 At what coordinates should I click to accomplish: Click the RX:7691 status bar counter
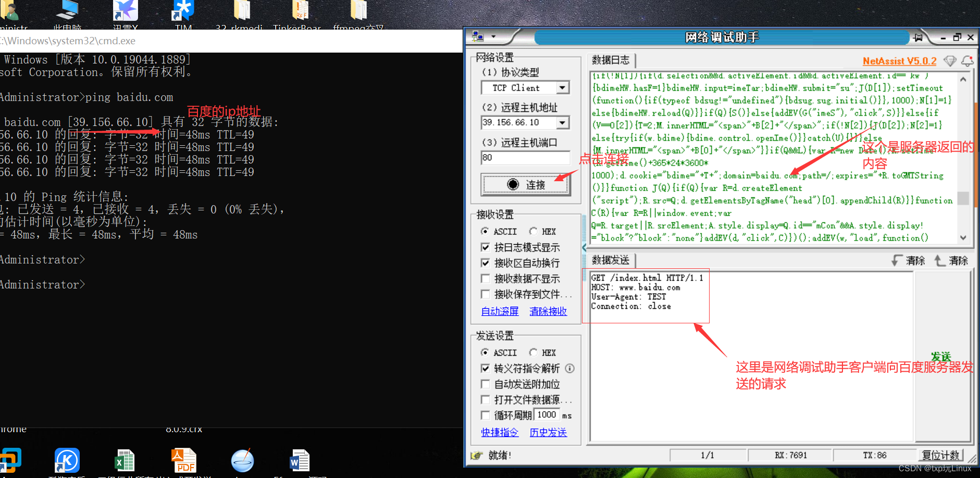tap(790, 455)
